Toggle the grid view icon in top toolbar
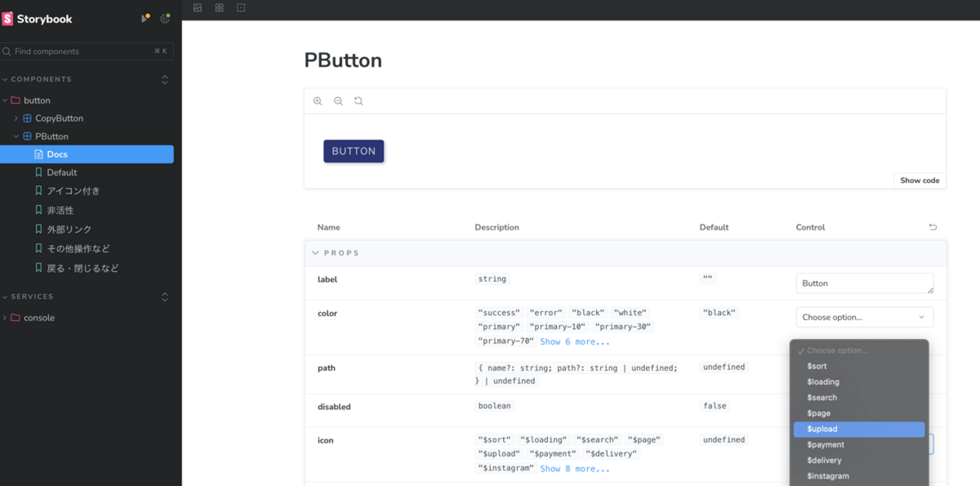This screenshot has height=486, width=980. [219, 8]
